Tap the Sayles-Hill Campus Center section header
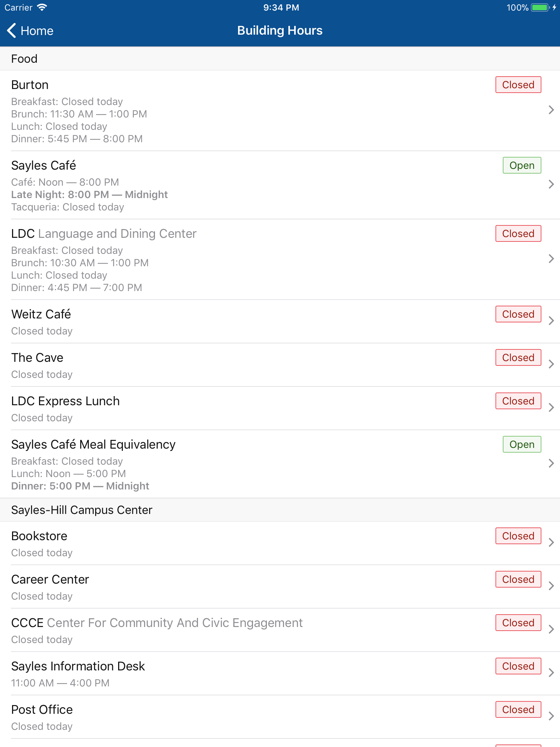 tap(280, 510)
